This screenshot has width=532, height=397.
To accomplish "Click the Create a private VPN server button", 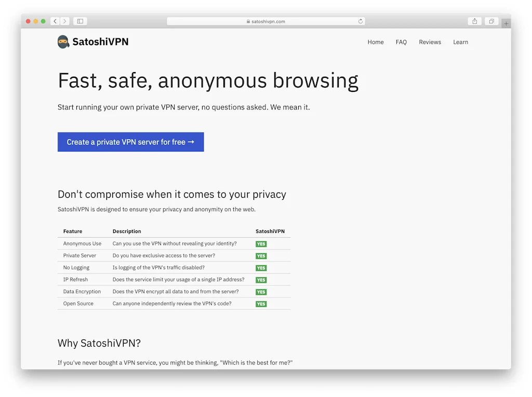I will click(x=130, y=142).
